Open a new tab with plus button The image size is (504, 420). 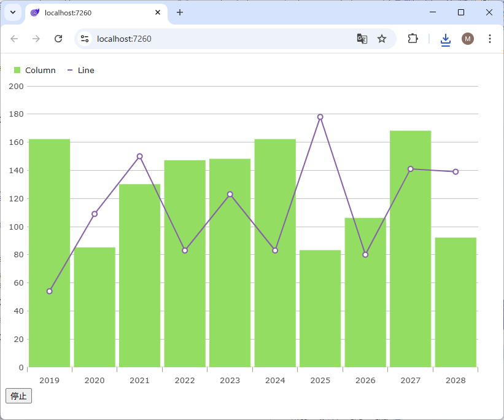coord(180,12)
